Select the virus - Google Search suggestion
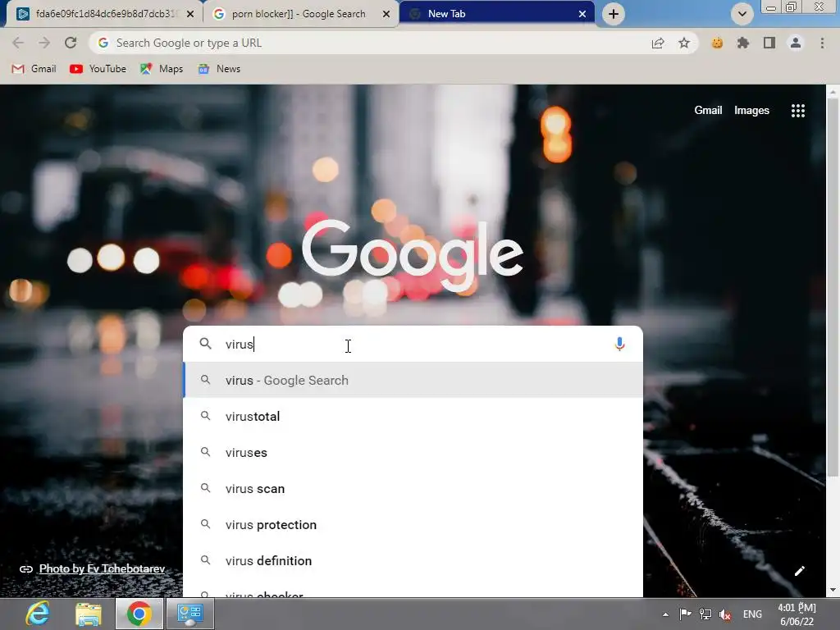 [413, 381]
